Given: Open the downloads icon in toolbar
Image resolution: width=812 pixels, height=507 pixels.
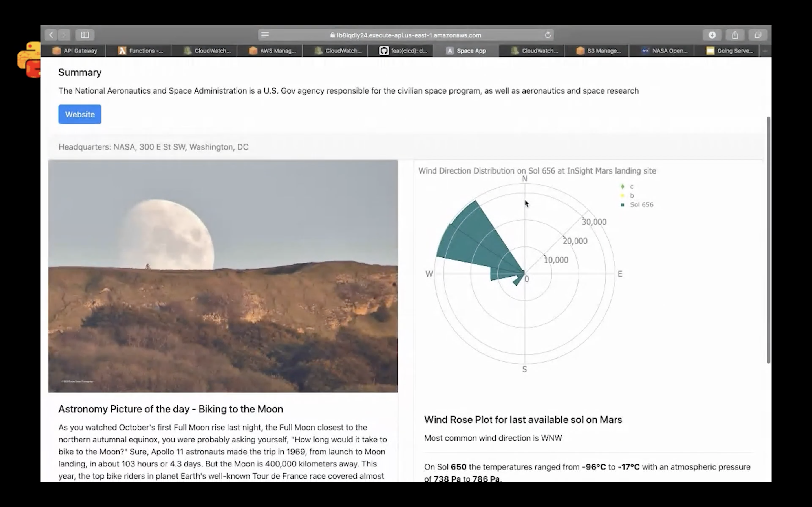Looking at the screenshot, I should 712,35.
